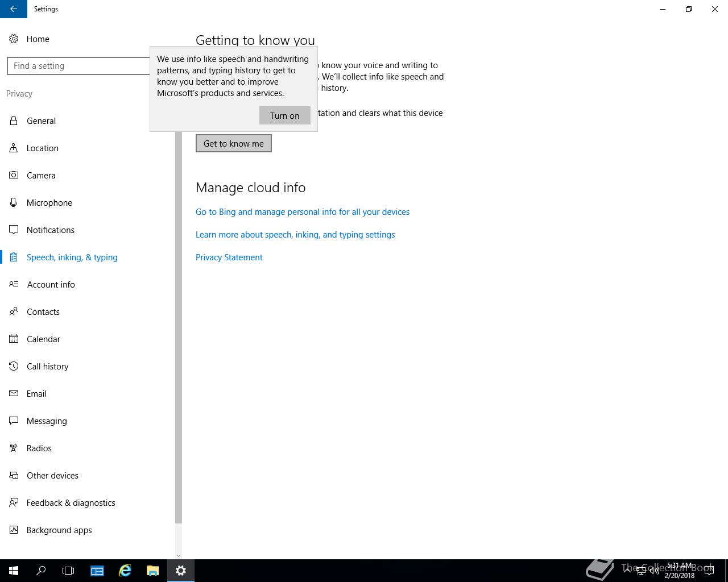Open the Radios privacy page
Viewport: 728px width, 582px height.
coord(88,448)
